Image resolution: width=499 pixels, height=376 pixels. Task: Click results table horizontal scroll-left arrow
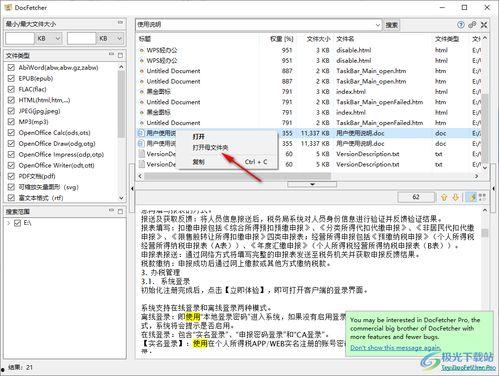[140, 176]
